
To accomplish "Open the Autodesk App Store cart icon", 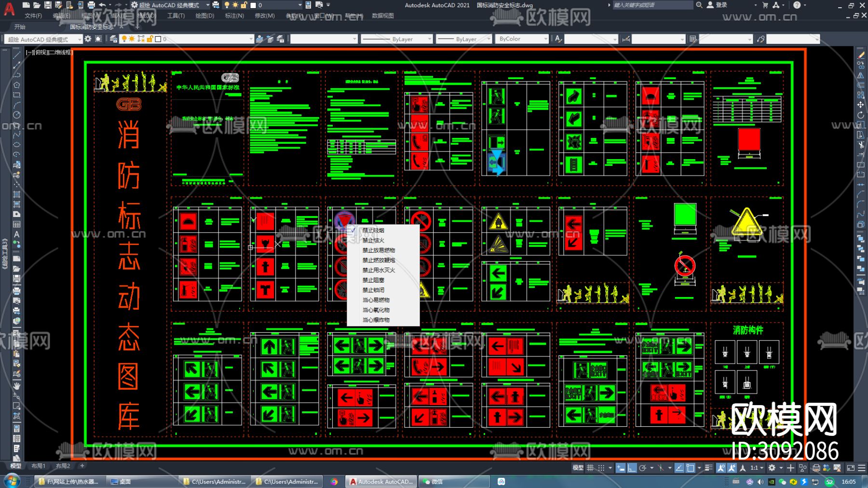I will pyautogui.click(x=765, y=5).
